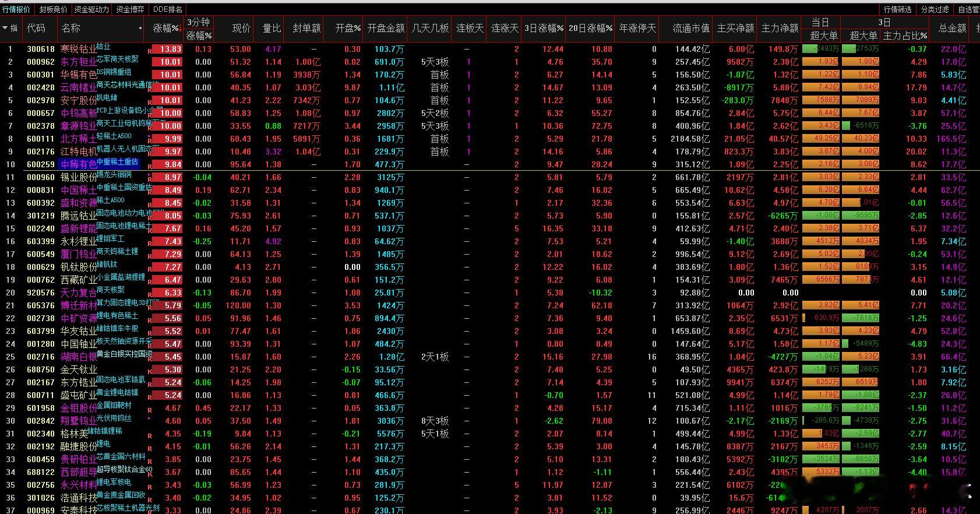Select 云南锗业 stock name
Image resolution: width=980 pixels, height=514 pixels.
78,88
